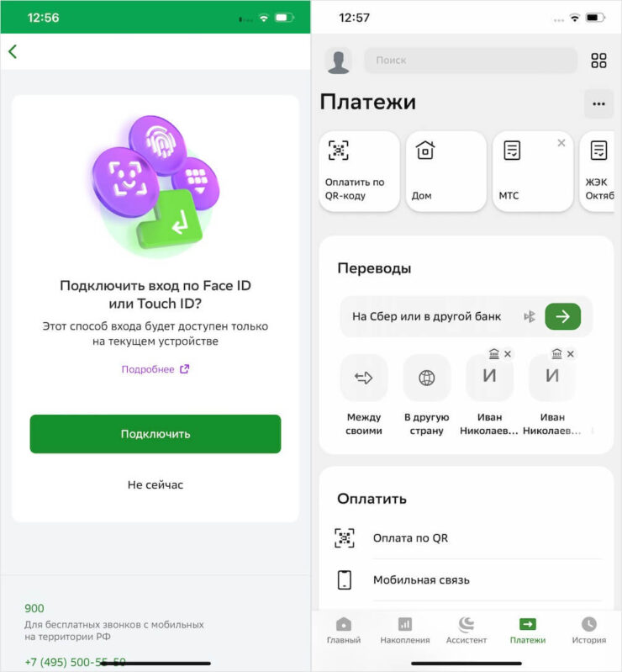Open the История tab
Screen dimensions: 622x672
(x=589, y=631)
